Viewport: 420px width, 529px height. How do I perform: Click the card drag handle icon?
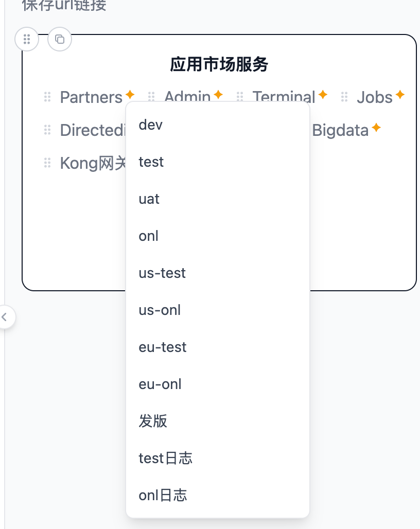[x=27, y=39]
